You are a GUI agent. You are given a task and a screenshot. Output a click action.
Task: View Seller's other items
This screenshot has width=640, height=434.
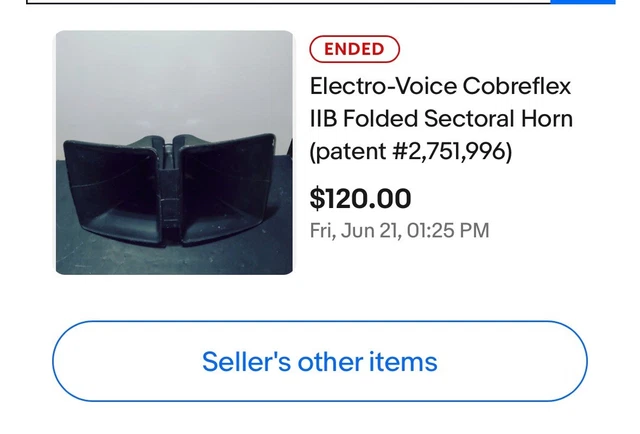click(319, 361)
